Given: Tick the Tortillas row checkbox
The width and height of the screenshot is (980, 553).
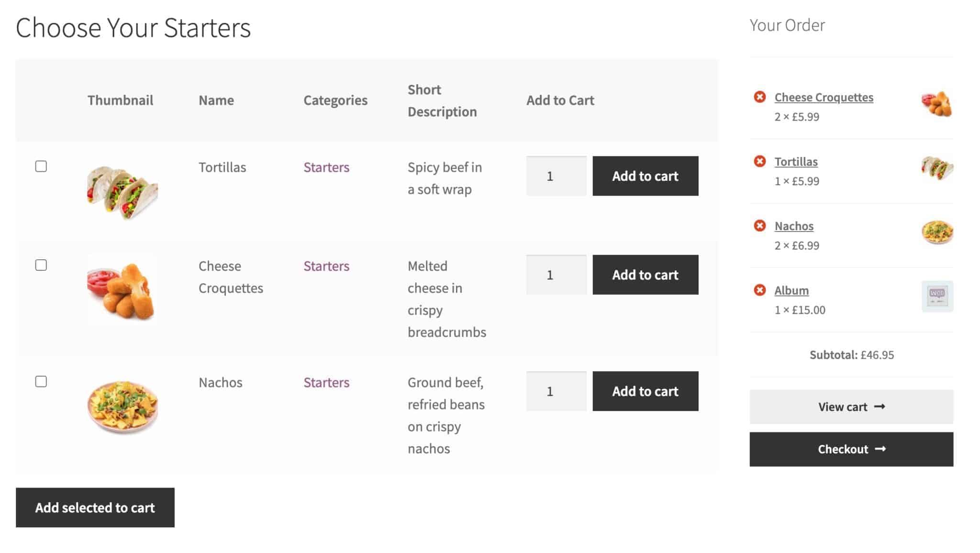Looking at the screenshot, I should pyautogui.click(x=41, y=166).
